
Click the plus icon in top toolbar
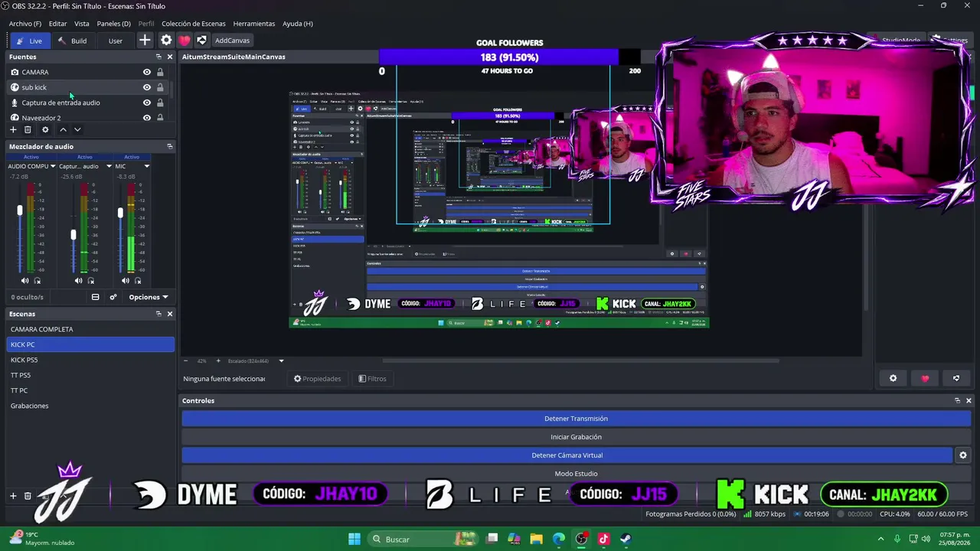tap(145, 40)
